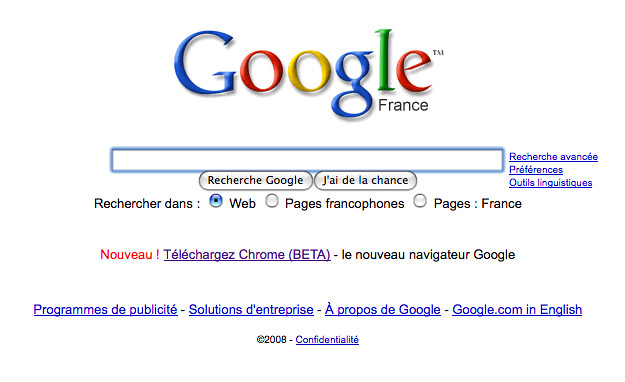
Task: Switch to Google.com in English
Action: 517,309
